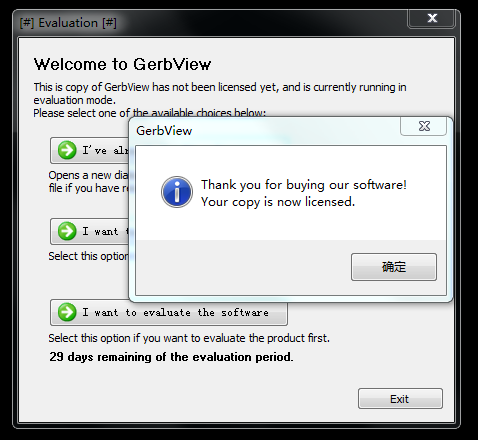
Task: Choose the partially hidden "I've al..." option
Action: (90, 150)
